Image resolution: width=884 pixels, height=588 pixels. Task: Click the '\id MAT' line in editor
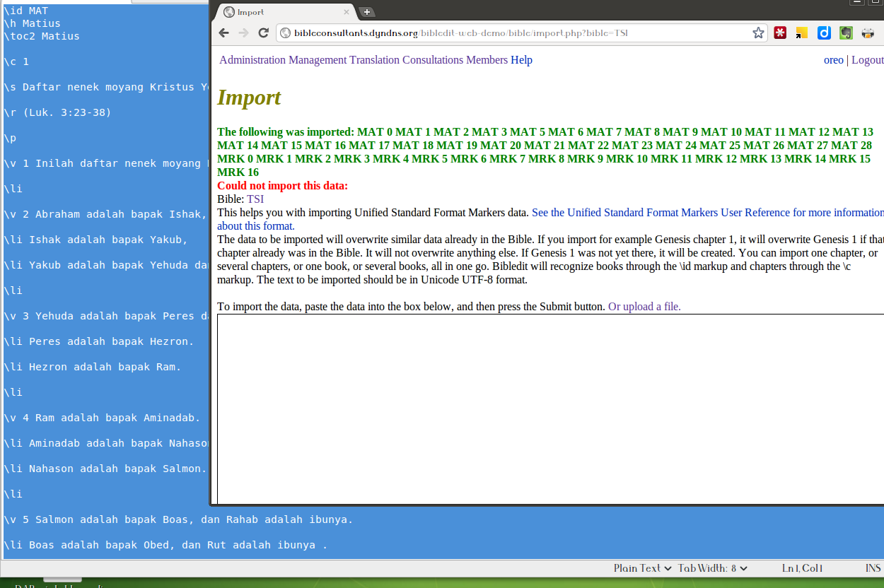25,11
